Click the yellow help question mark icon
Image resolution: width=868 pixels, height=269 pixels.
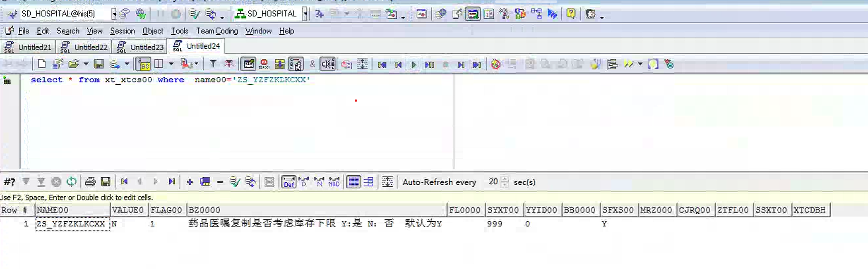571,14
